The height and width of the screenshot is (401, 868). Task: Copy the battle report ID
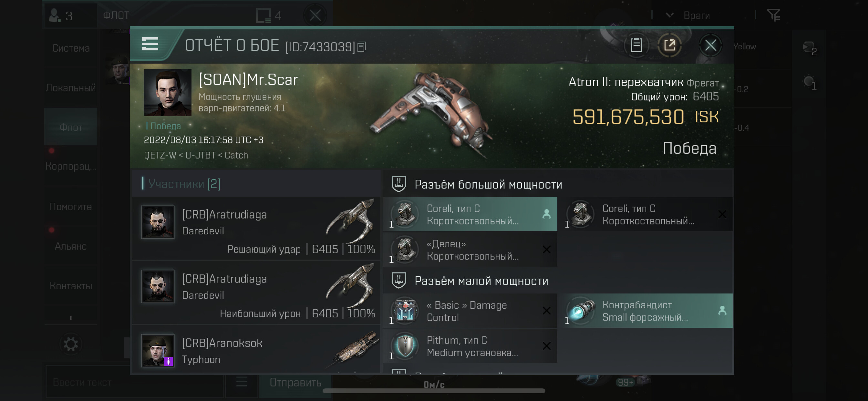[x=362, y=46]
